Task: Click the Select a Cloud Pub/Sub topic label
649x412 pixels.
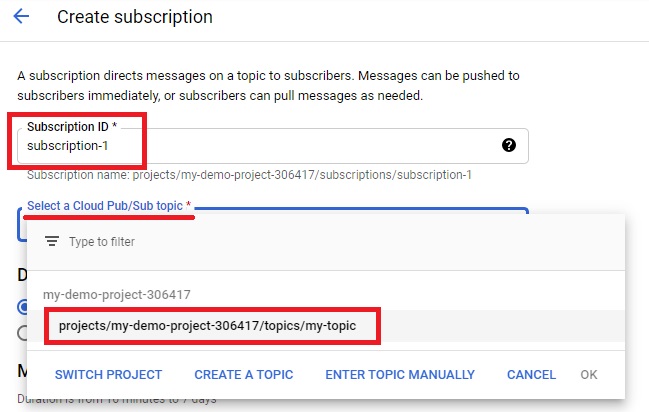Action: [109, 206]
